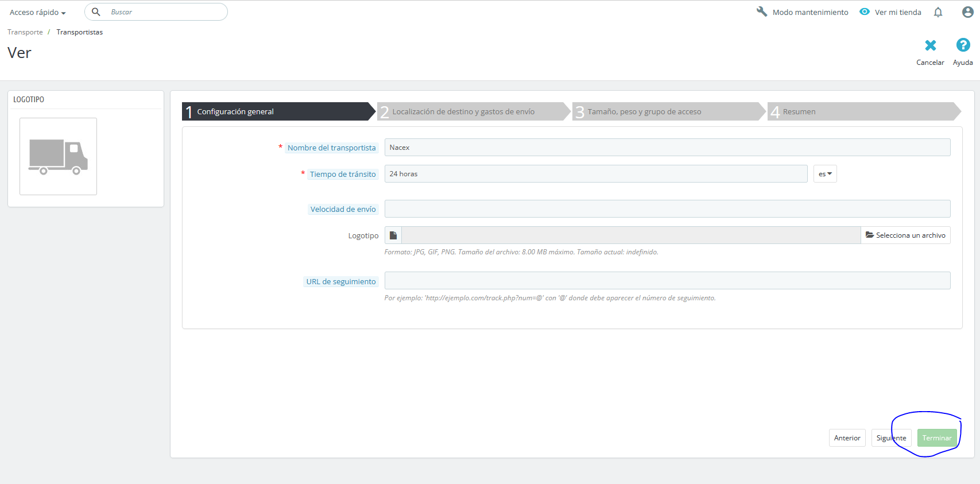Screen dimensions: 980x484
Task: Click the Velocidad de envío input field
Action: (x=667, y=209)
